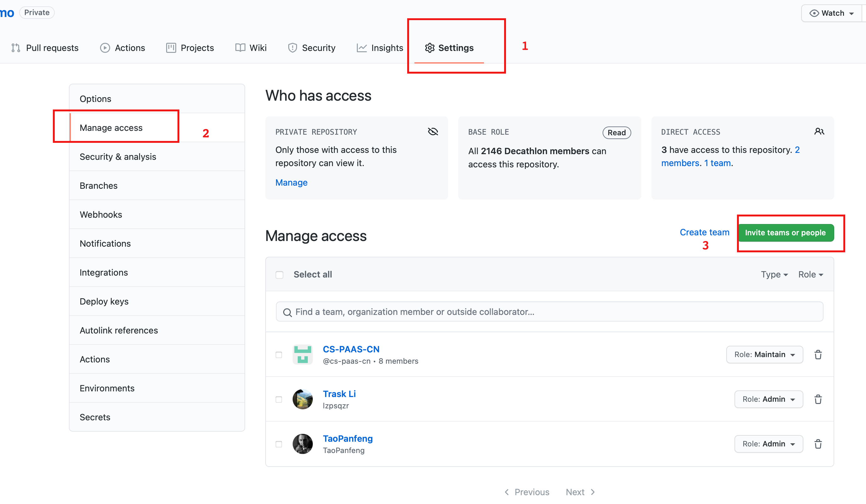This screenshot has height=504, width=866.
Task: Delete CS-PAAS-CN access with trash icon
Action: (818, 355)
